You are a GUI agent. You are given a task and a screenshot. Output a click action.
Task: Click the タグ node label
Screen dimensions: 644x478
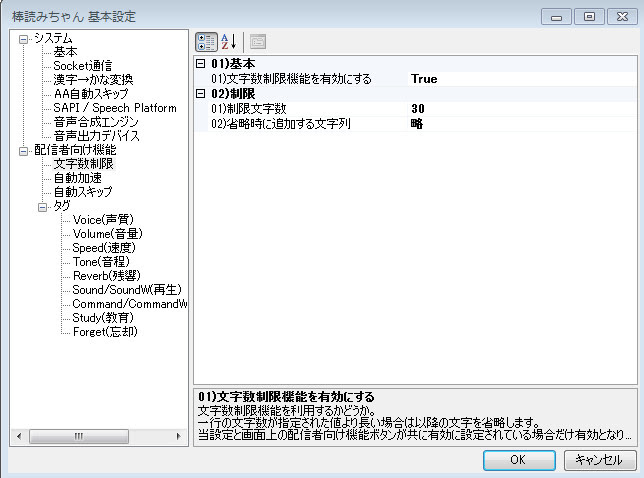[x=62, y=205]
